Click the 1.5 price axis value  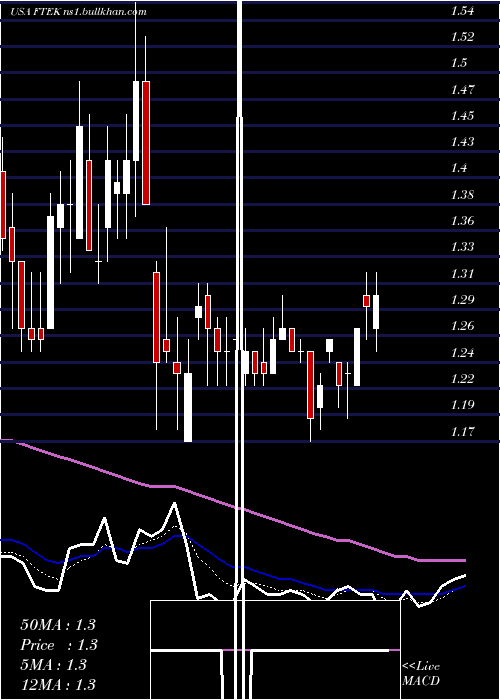(x=458, y=63)
